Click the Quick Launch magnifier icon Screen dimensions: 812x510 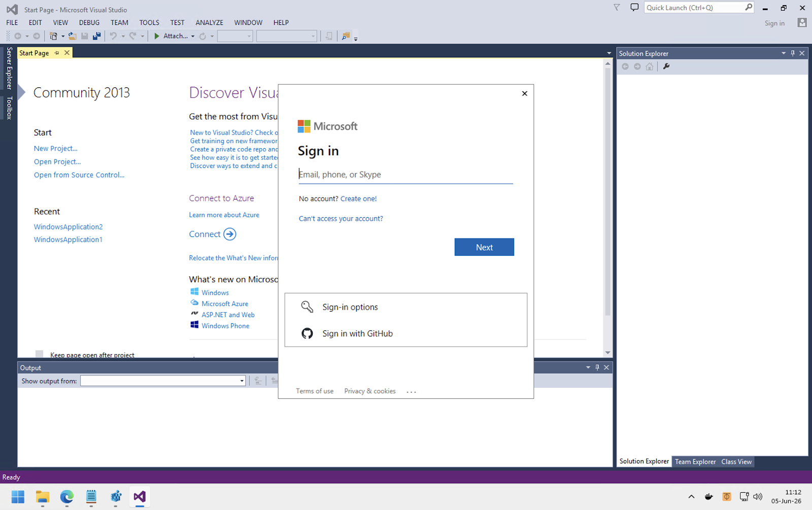[749, 7]
